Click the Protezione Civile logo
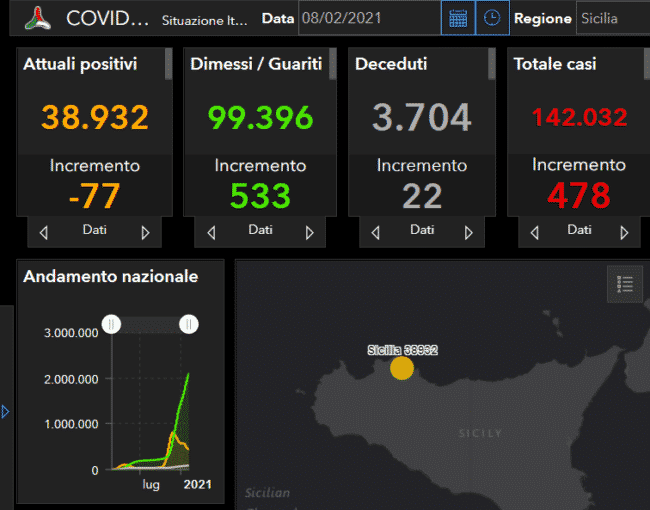The width and height of the screenshot is (650, 510). (38, 19)
